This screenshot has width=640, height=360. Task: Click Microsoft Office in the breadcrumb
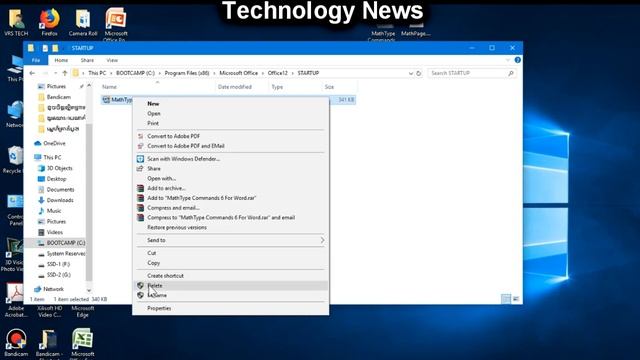[x=239, y=73]
